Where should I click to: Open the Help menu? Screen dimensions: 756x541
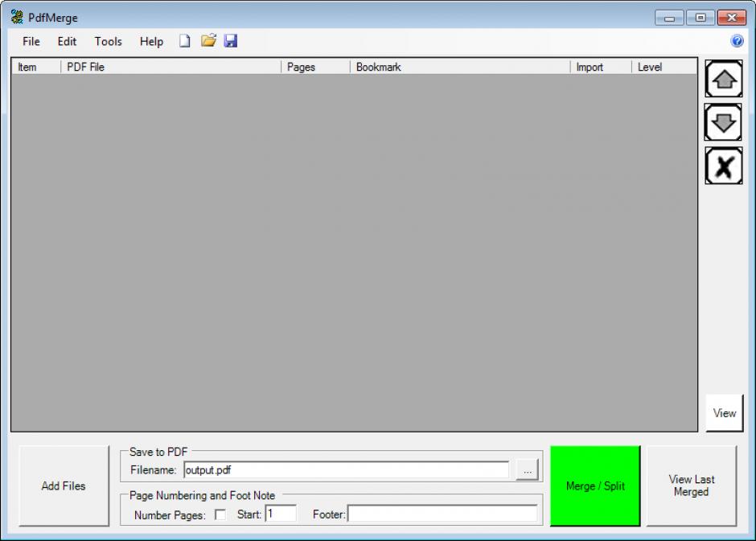151,42
